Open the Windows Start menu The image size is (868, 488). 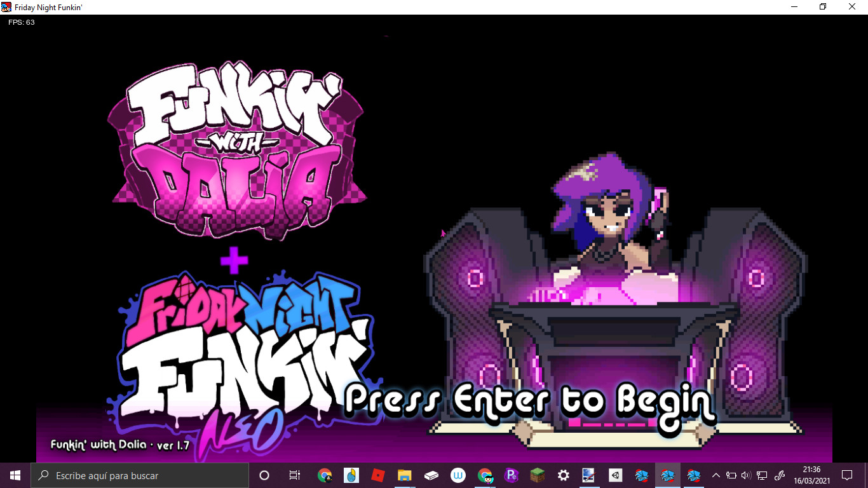(x=15, y=475)
